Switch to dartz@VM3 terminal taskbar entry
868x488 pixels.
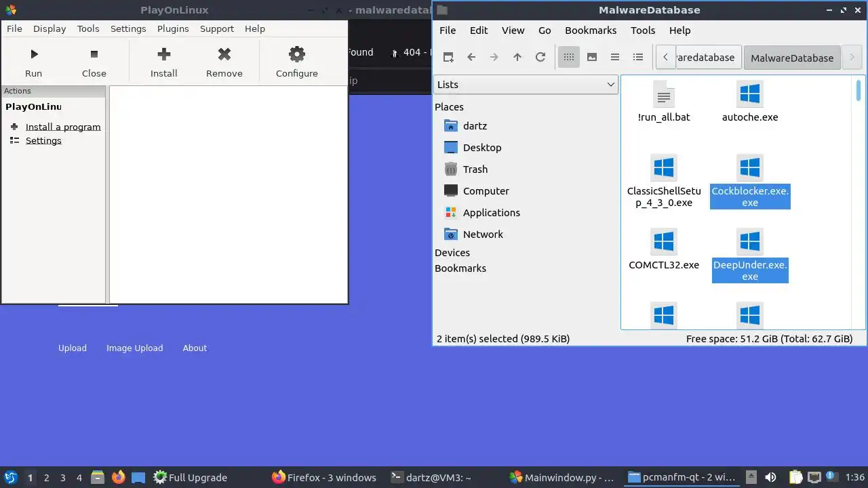(431, 477)
